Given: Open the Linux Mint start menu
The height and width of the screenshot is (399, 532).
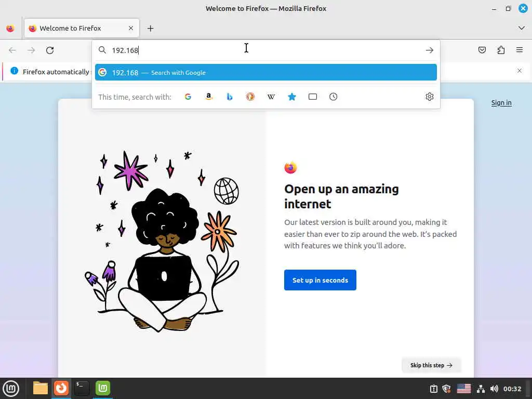Looking at the screenshot, I should coord(11,389).
